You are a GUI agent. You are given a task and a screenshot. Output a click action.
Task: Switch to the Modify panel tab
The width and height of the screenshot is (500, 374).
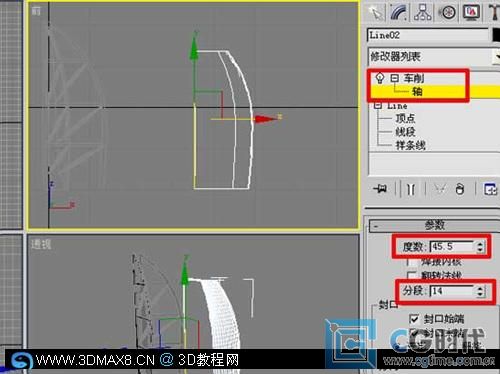399,13
